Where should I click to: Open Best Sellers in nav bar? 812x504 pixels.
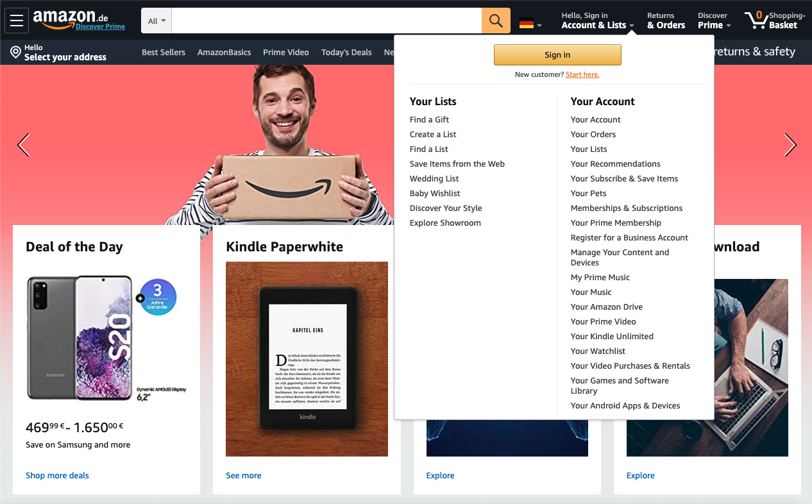click(164, 52)
